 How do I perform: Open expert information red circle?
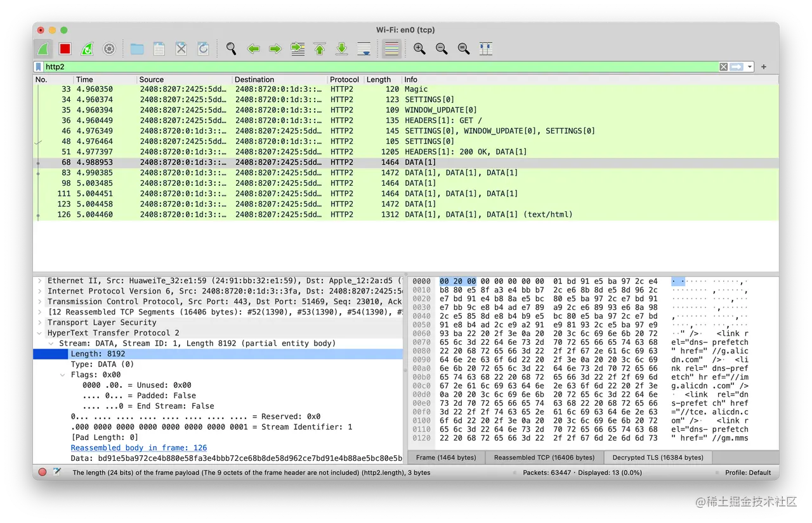pyautogui.click(x=43, y=472)
